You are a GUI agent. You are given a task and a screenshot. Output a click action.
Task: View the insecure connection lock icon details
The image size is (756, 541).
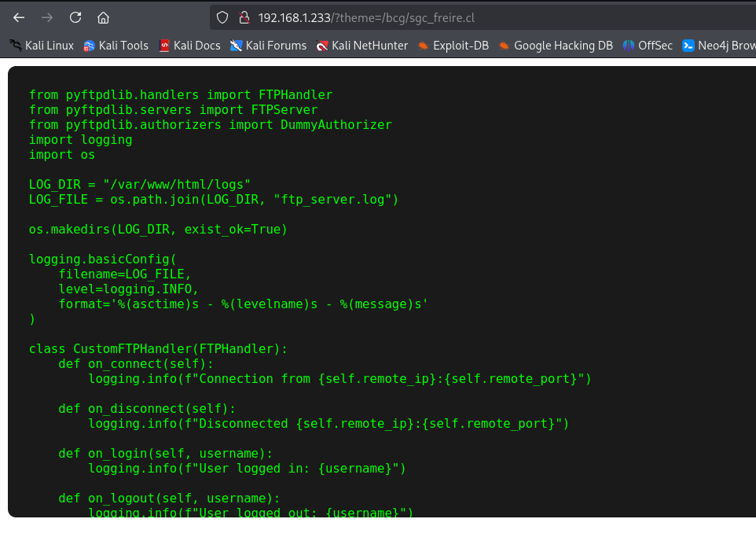pos(243,17)
